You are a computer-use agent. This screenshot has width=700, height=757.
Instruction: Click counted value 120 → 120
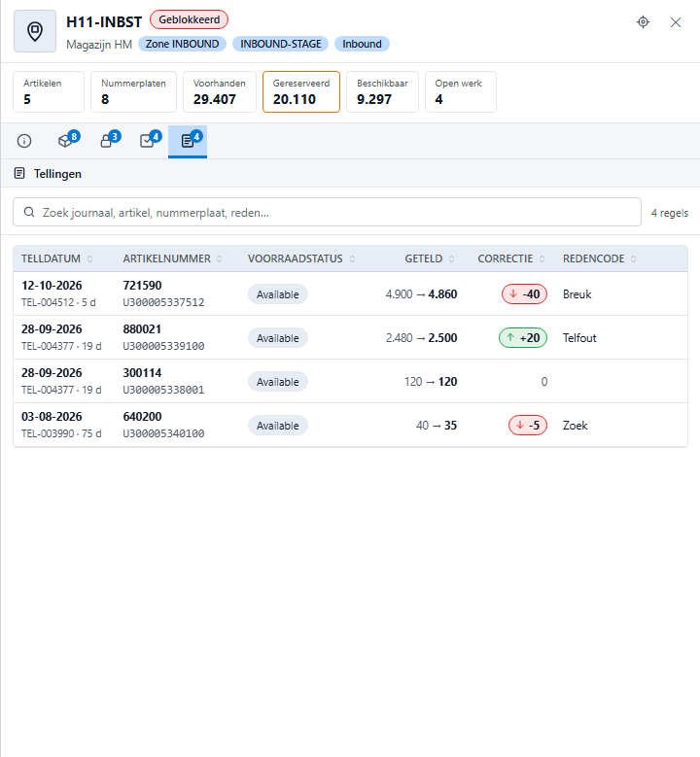[431, 382]
